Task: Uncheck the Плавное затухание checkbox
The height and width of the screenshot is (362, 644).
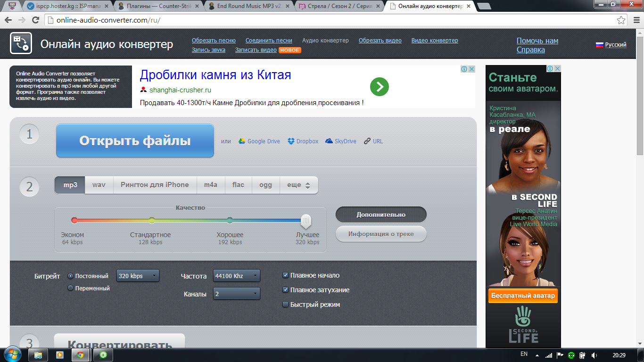Action: [x=285, y=290]
